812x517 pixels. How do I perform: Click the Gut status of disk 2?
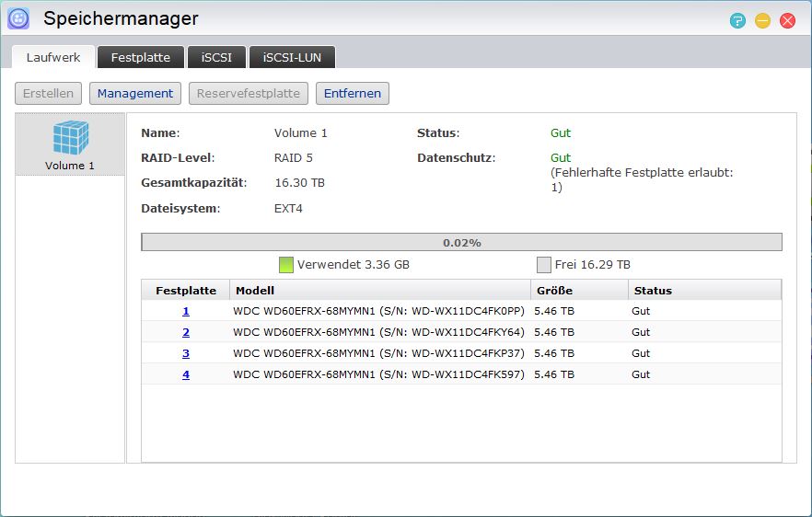click(x=641, y=332)
